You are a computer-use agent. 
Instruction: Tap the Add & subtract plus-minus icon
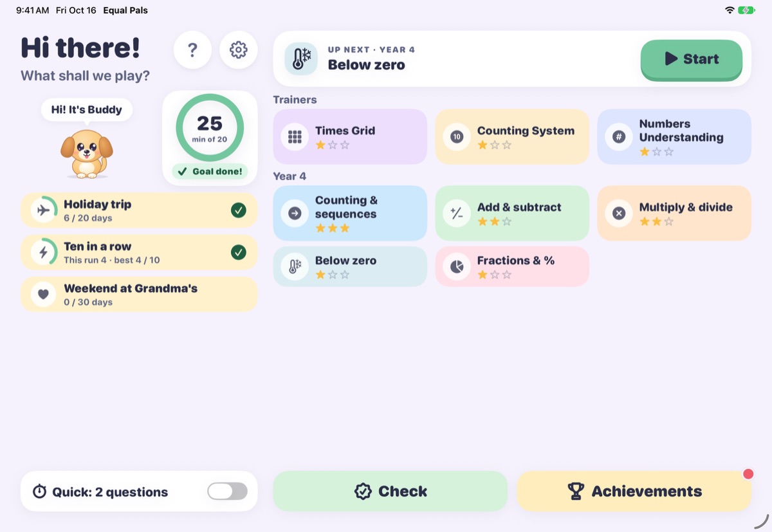tap(457, 214)
